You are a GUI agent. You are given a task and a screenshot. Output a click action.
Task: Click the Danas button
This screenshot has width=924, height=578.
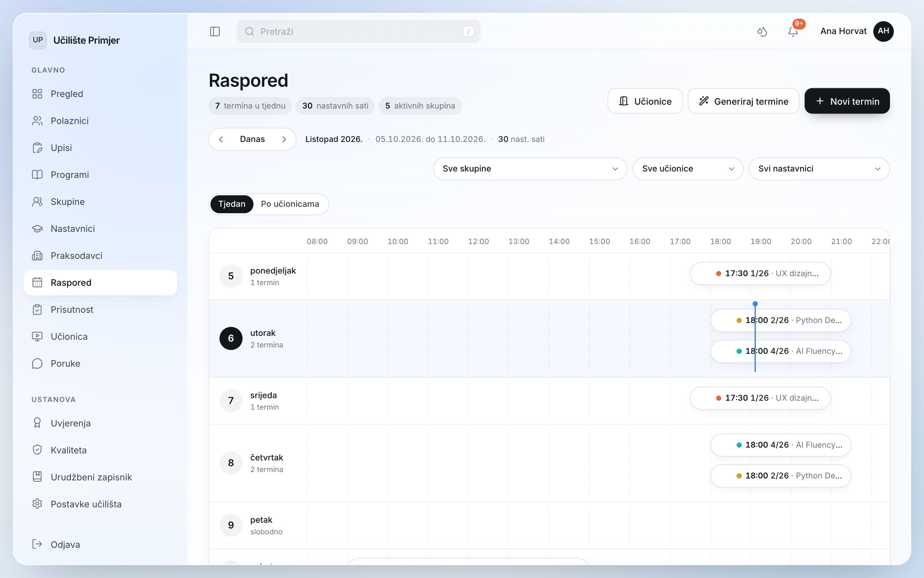click(252, 139)
